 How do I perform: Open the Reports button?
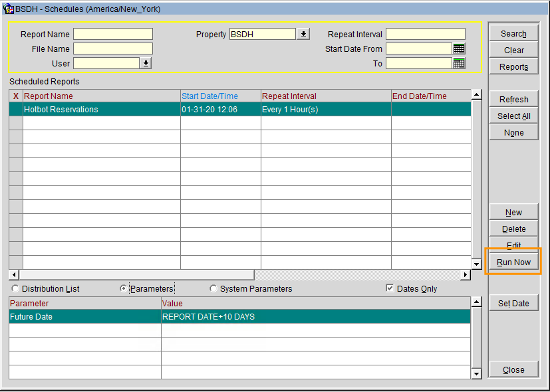513,66
